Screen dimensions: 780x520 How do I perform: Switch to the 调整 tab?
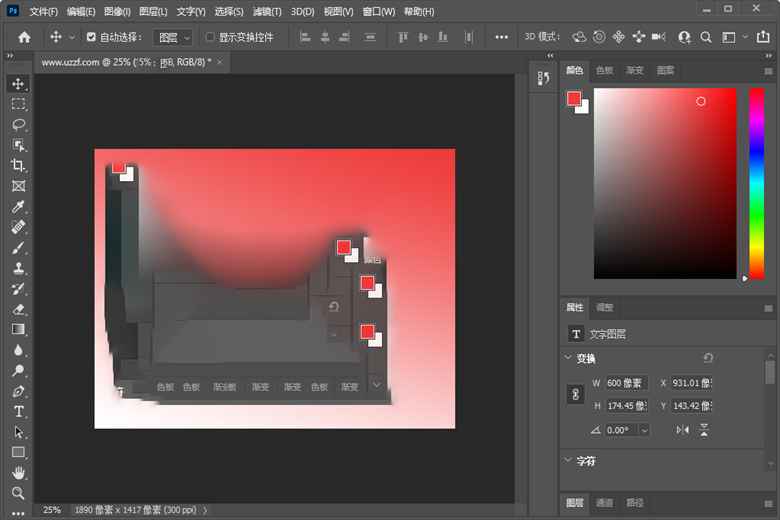[x=604, y=308]
